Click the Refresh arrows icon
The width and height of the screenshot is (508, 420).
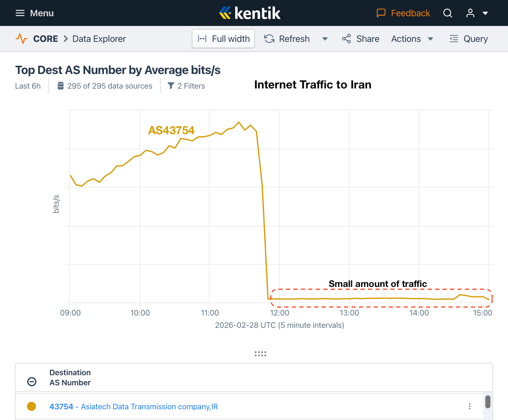tap(269, 39)
